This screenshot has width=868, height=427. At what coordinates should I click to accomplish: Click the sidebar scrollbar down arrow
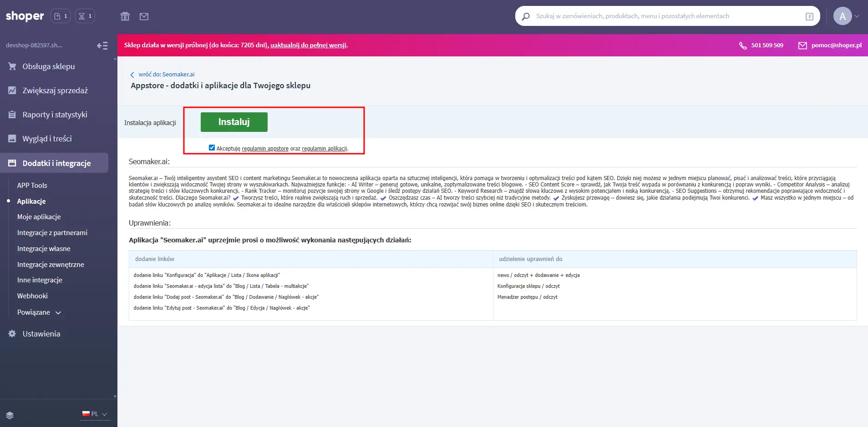click(x=115, y=397)
